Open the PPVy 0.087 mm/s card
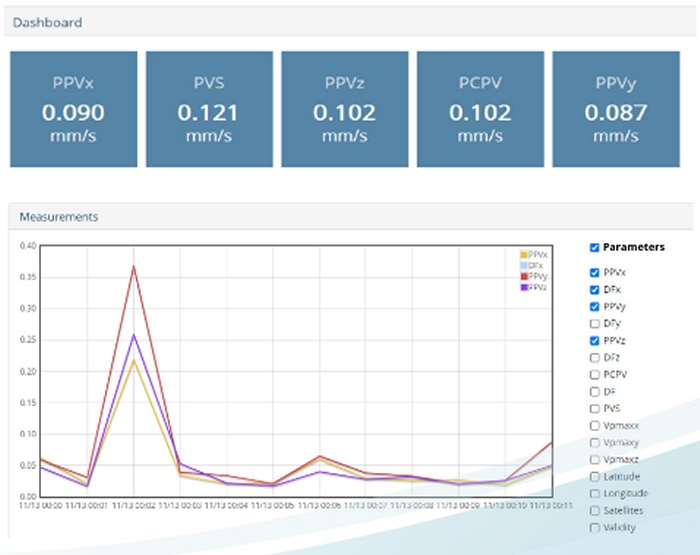This screenshot has width=700, height=555. 618,109
